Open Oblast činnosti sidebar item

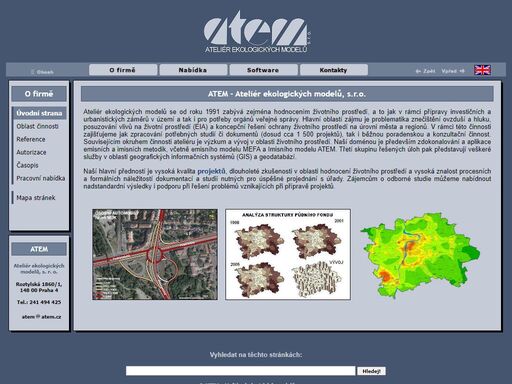(x=37, y=126)
